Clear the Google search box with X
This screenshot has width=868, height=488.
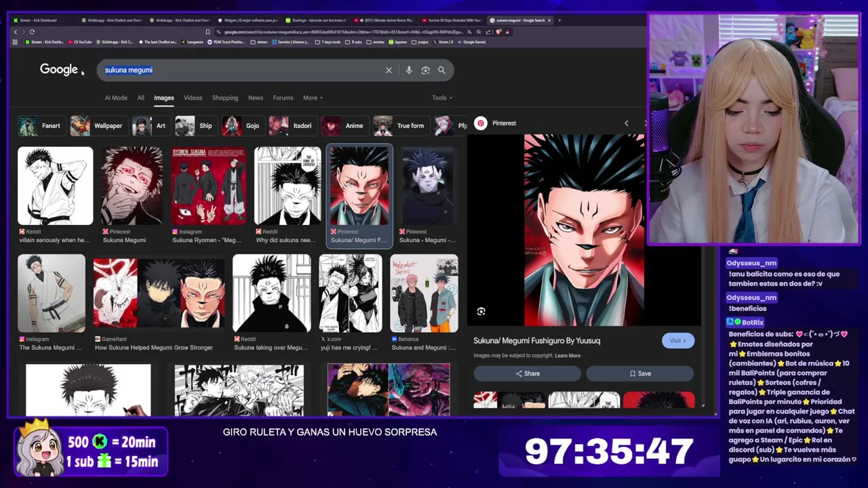click(389, 70)
